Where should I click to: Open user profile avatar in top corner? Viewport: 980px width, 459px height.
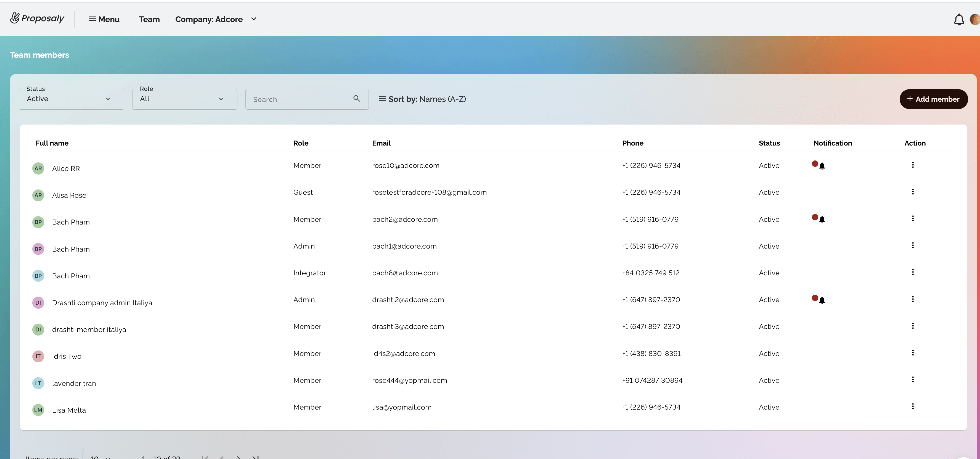pos(975,19)
